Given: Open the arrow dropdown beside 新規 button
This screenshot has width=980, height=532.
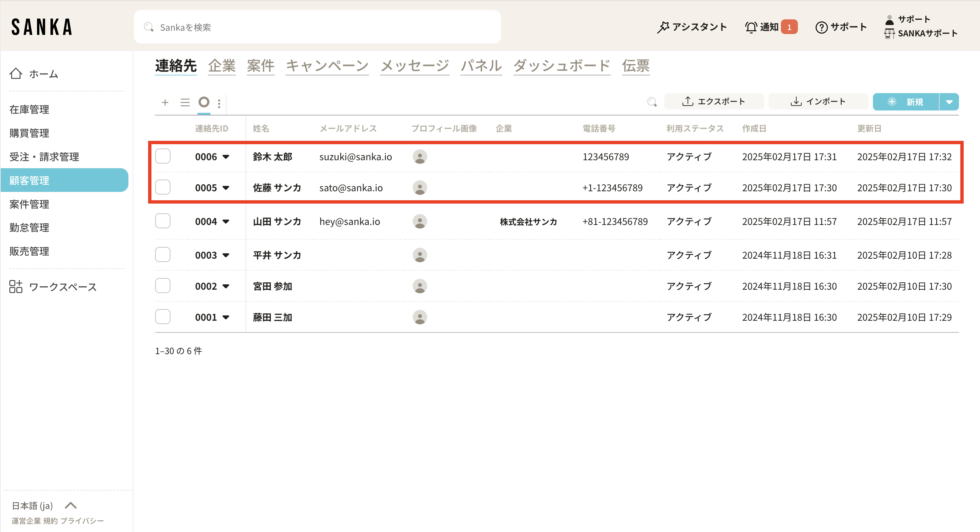Looking at the screenshot, I should (x=949, y=101).
